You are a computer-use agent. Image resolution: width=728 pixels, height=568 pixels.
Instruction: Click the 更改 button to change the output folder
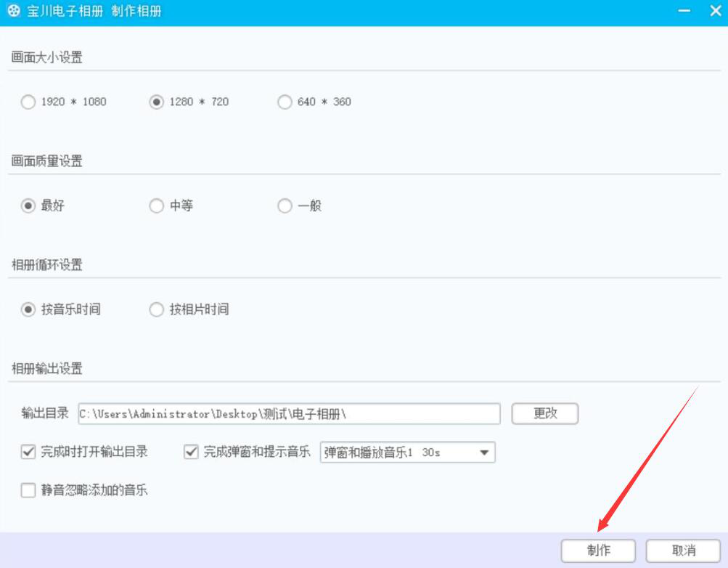pos(545,413)
